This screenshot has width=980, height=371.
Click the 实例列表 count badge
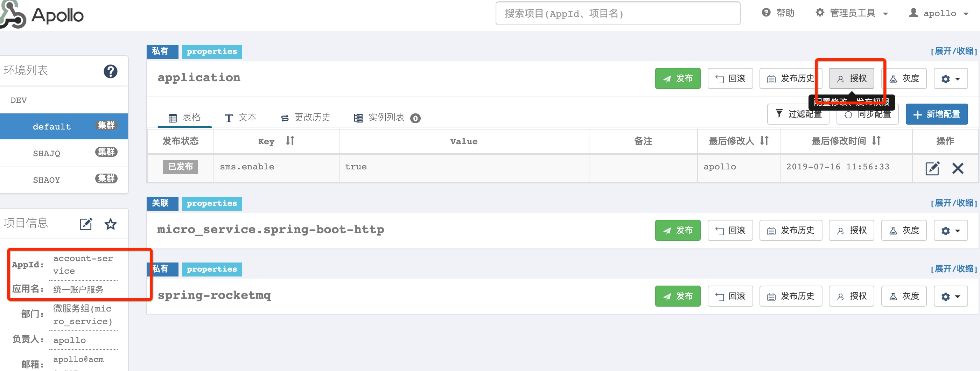point(415,118)
